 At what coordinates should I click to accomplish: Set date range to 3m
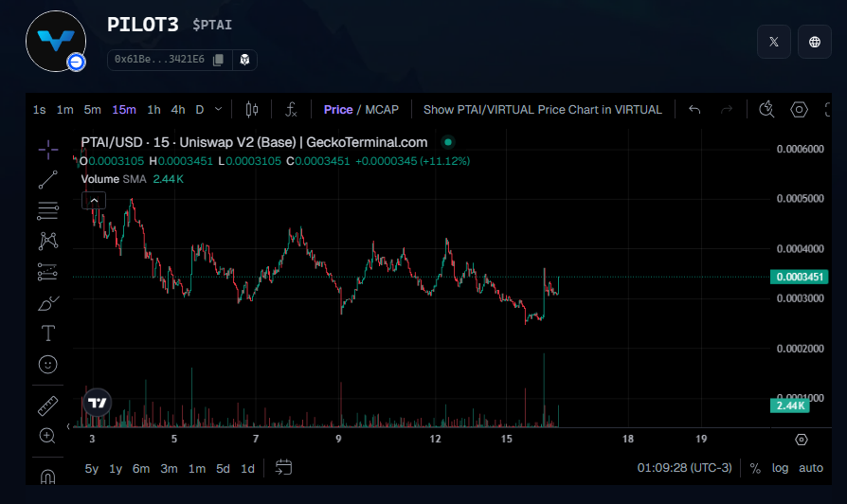pyautogui.click(x=169, y=469)
